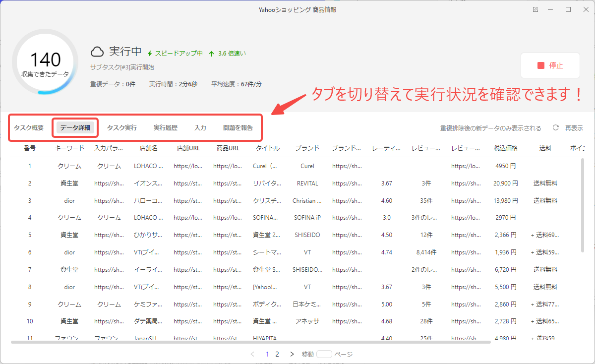
Task: Click the 140 collected data counter
Action: 45,60
